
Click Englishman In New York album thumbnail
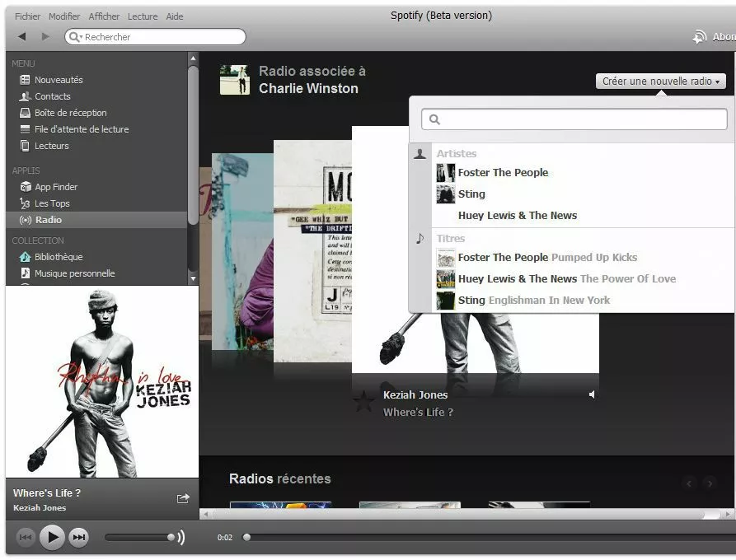[445, 301]
